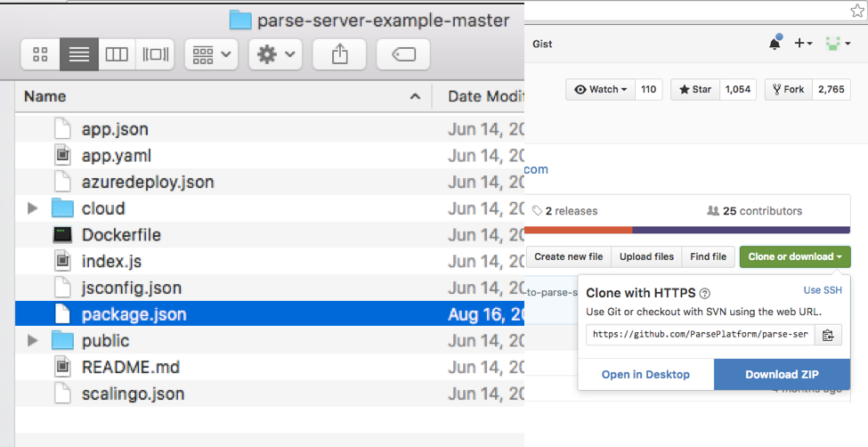This screenshot has height=447, width=868.
Task: Click the clone URL input field
Action: pyautogui.click(x=701, y=335)
